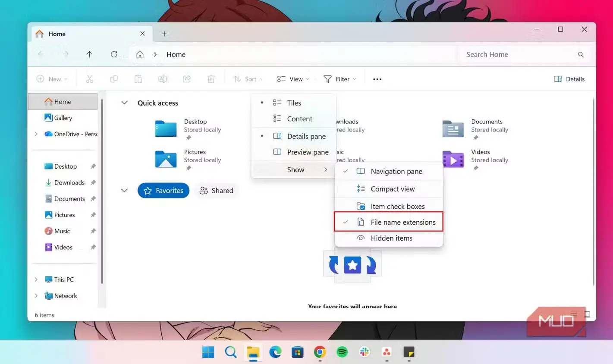Enable Hidden items in Show submenu

pyautogui.click(x=389, y=238)
